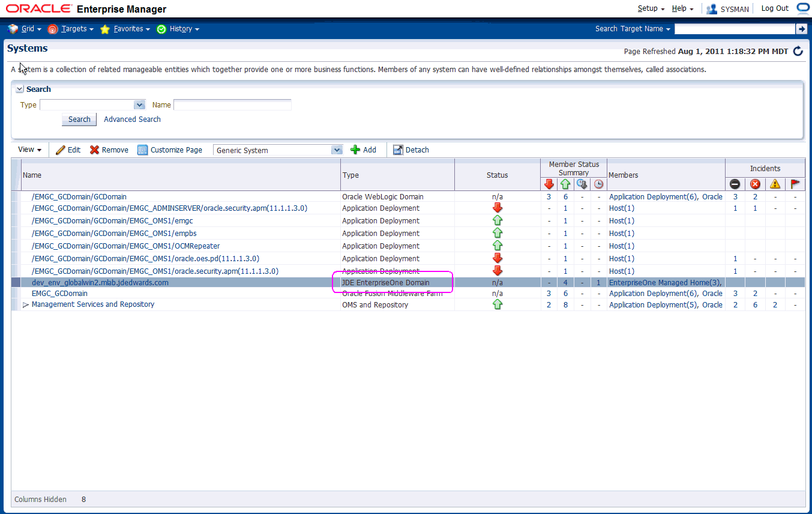This screenshot has width=812, height=514.
Task: Click the warning incidents column header icon
Action: click(775, 184)
